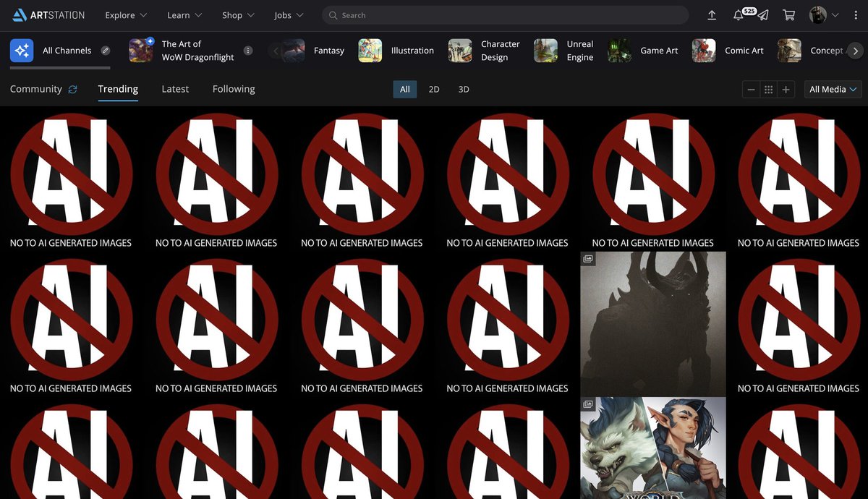Click the grid view icon between minus and plus
Image resolution: width=868 pixels, height=499 pixels.
pyautogui.click(x=768, y=90)
